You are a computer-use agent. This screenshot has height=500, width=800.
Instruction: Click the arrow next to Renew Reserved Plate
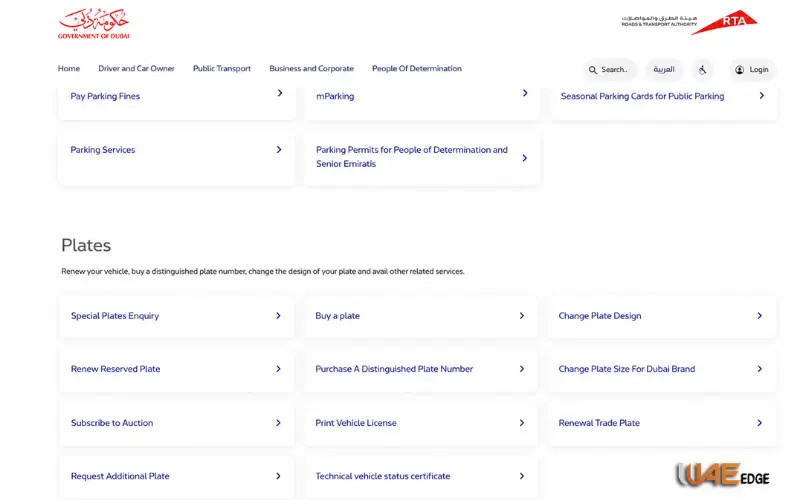pyautogui.click(x=278, y=369)
